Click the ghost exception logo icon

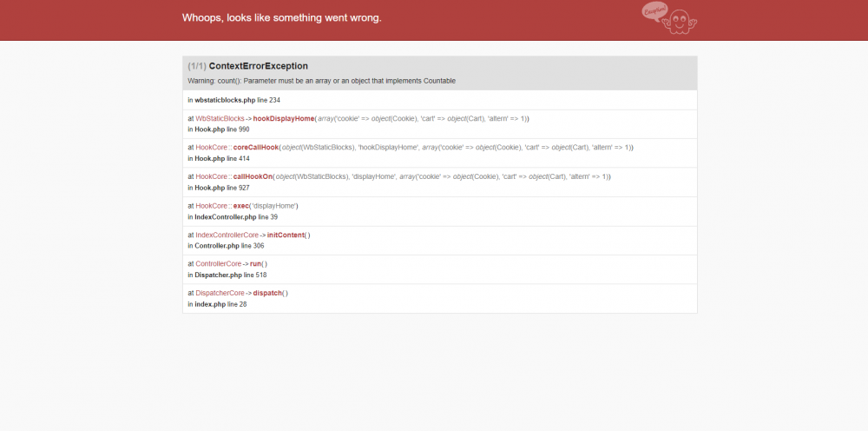669,19
